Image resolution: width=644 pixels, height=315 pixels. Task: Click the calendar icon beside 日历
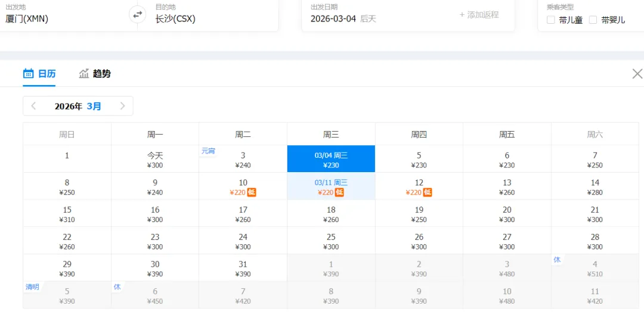click(28, 74)
